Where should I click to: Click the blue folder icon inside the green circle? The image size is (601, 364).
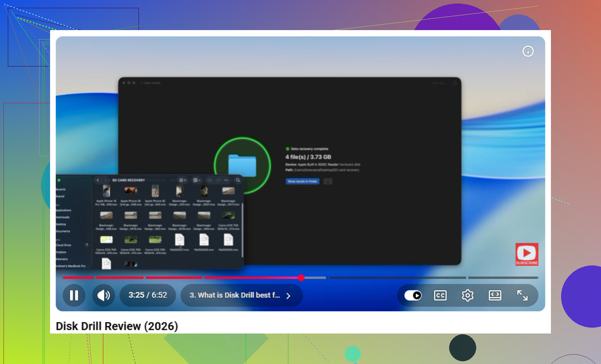242,166
